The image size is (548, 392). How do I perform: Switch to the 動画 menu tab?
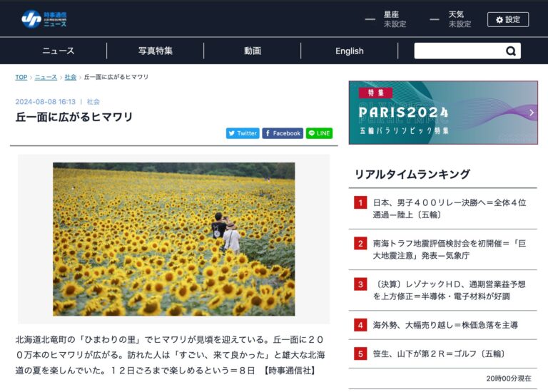click(253, 51)
